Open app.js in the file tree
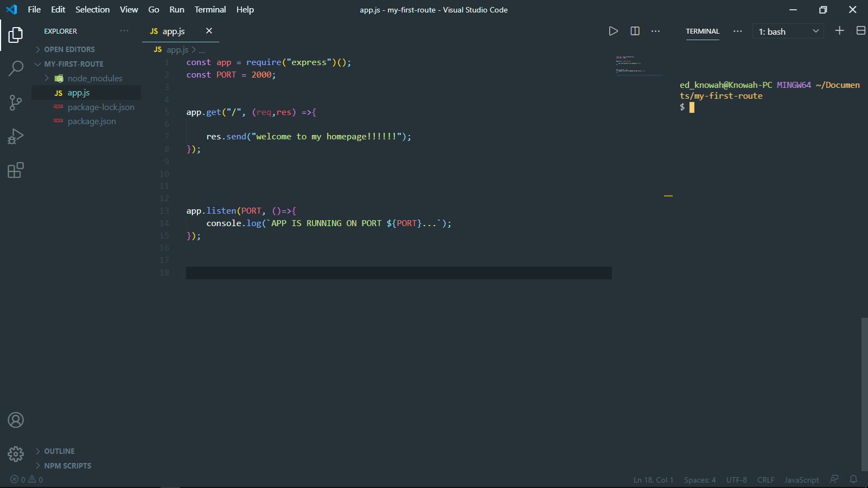Viewport: 868px width, 488px height. (79, 93)
